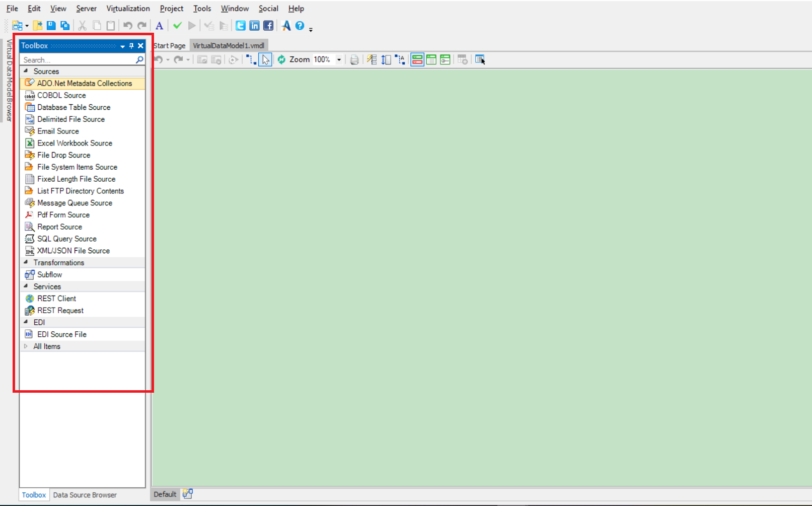This screenshot has width=812, height=506.
Task: Open the Virtualization menu
Action: tap(128, 9)
